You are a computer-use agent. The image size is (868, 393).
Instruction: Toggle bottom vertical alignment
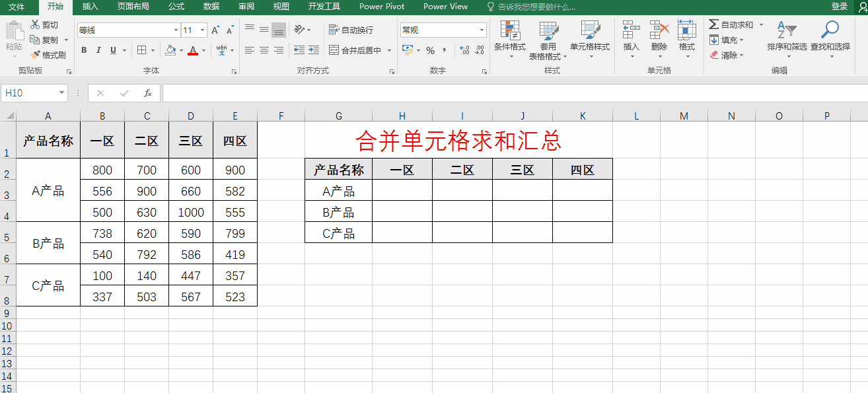pyautogui.click(x=279, y=30)
